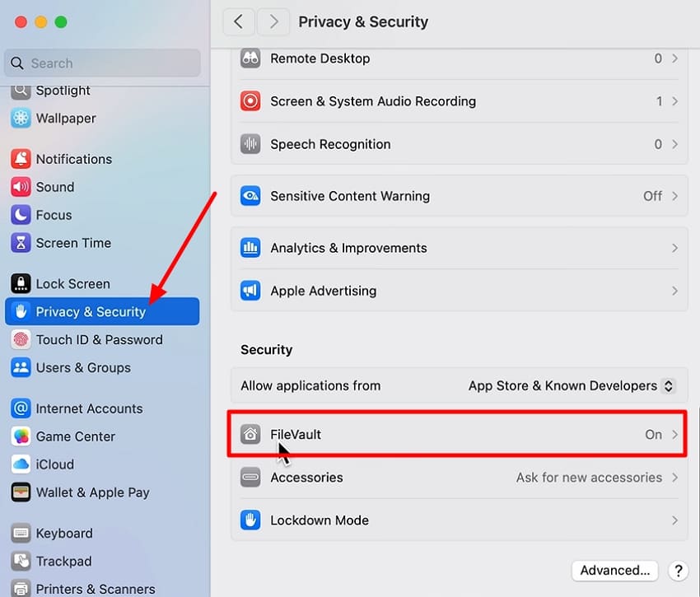
Task: Open the Screen & System Audio Recording icon
Action: tap(250, 100)
